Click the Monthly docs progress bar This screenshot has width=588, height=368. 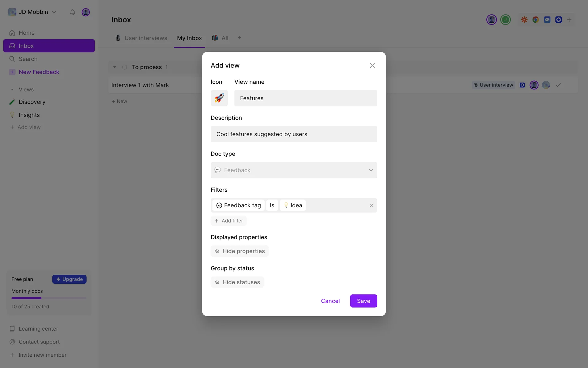point(49,298)
